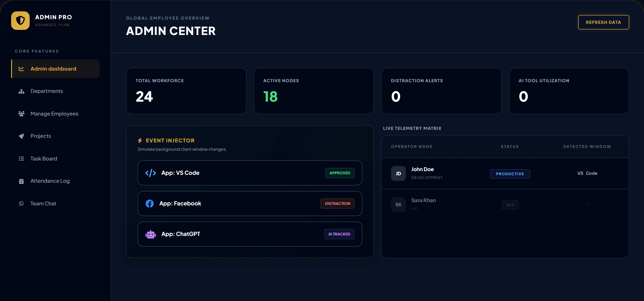Click the Event Injector lightning bolt icon

coord(140,141)
